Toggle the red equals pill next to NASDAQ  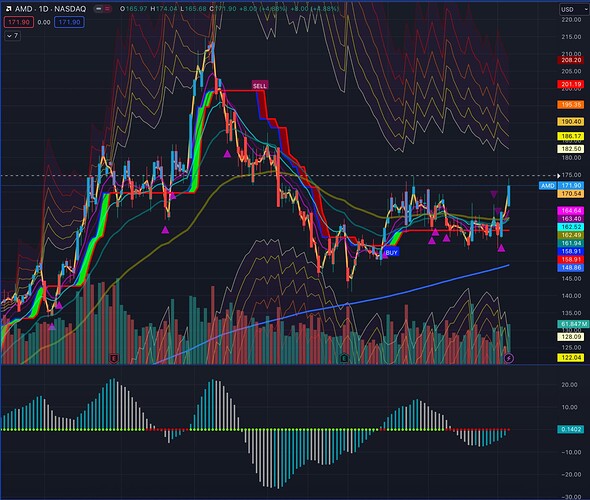pyautogui.click(x=108, y=9)
